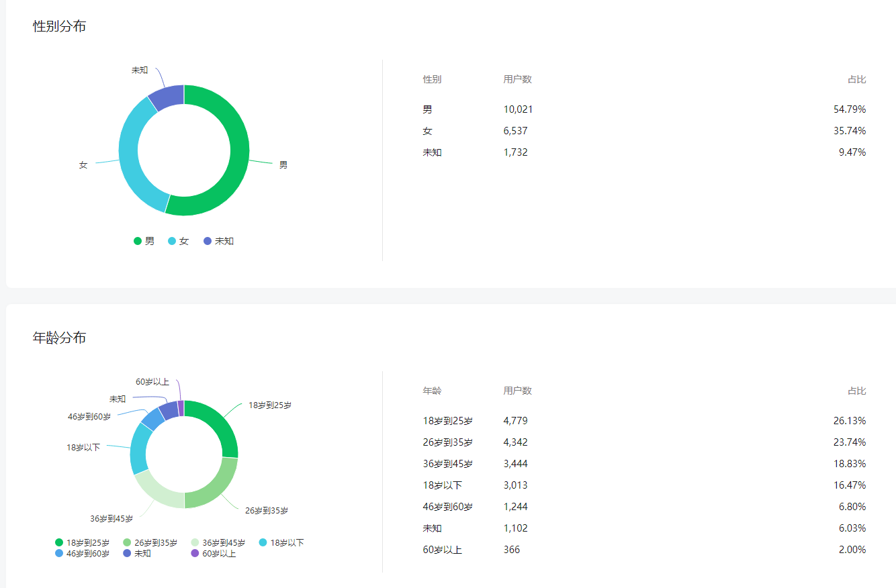
Task: Click the user count 10,021
Action: click(518, 109)
